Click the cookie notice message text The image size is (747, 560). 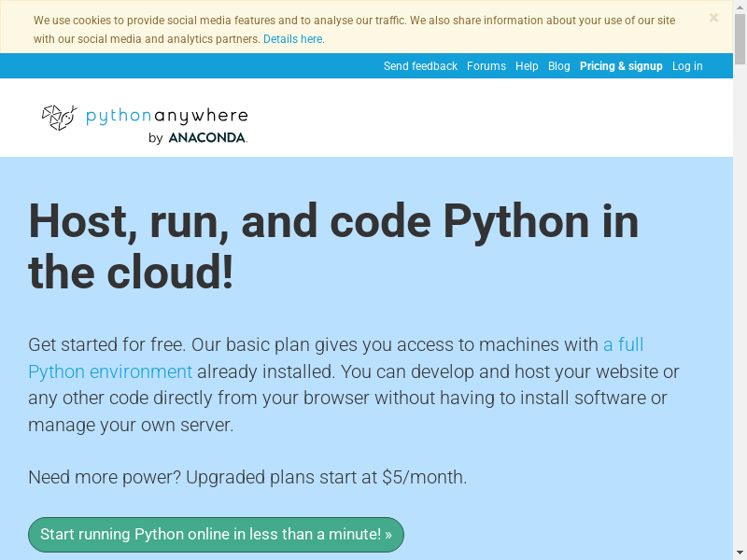click(354, 21)
